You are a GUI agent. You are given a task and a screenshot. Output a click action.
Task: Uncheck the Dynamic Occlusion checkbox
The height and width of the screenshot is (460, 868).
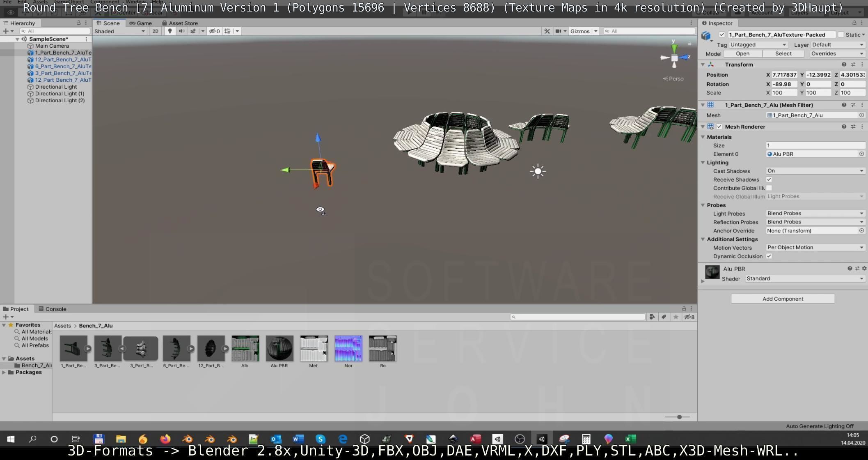(x=769, y=256)
